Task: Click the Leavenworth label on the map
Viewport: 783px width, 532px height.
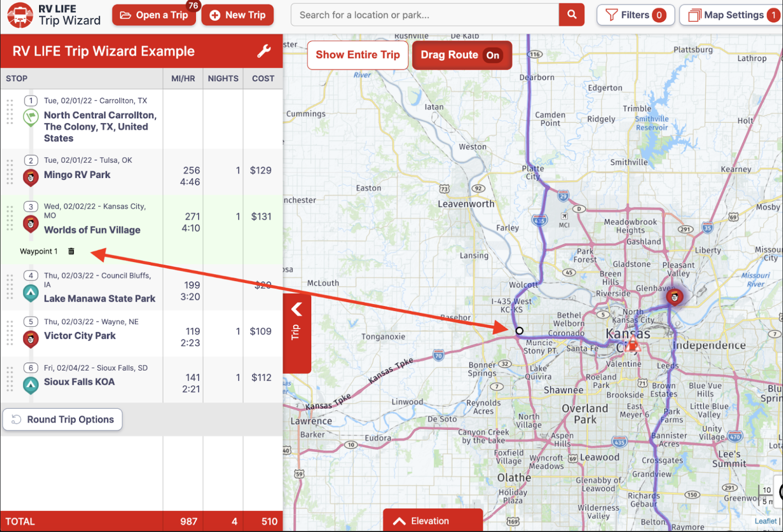Action: [x=466, y=204]
